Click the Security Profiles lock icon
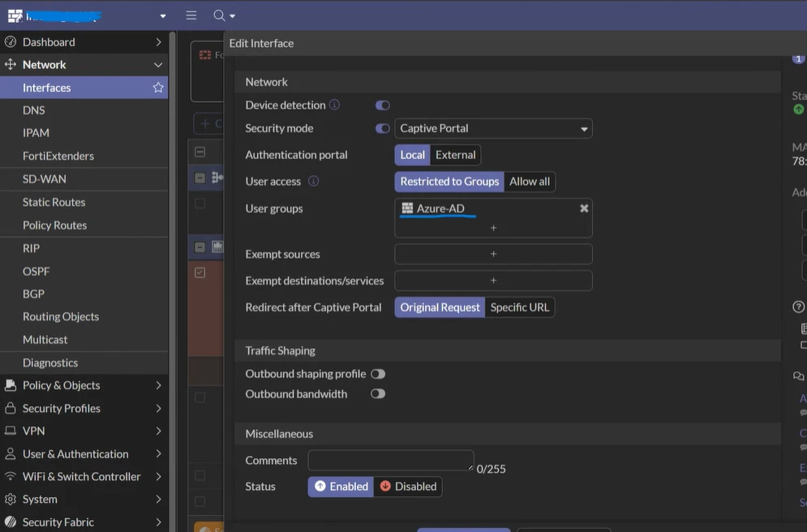The height and width of the screenshot is (532, 807). (x=11, y=408)
